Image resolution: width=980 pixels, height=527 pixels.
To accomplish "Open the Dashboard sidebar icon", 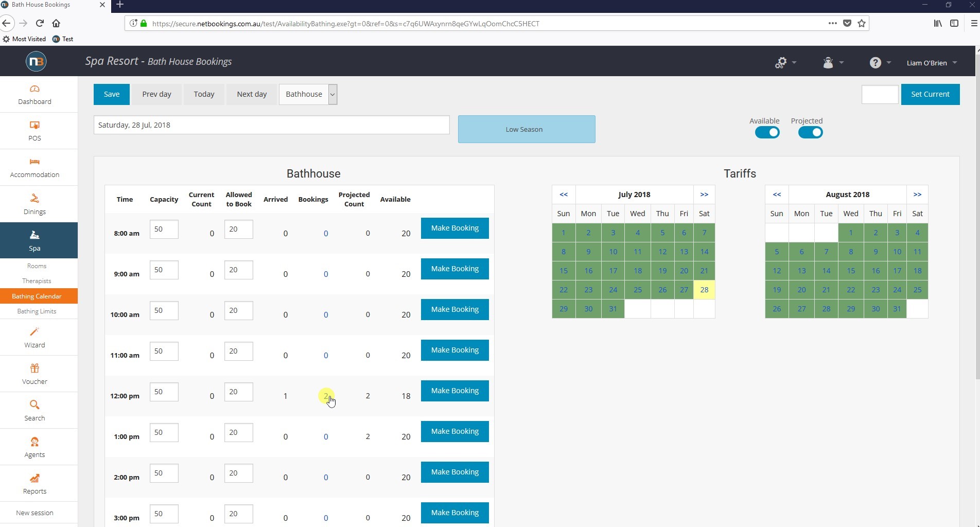I will pyautogui.click(x=34, y=89).
